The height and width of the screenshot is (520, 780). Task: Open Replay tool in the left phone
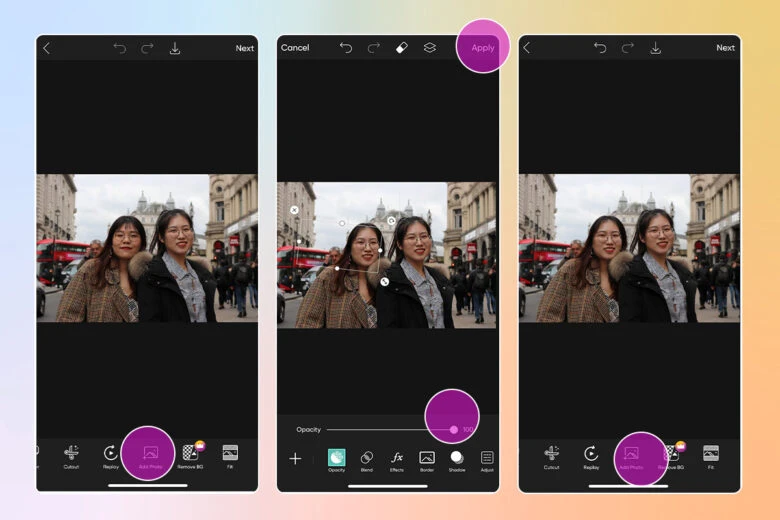point(111,455)
